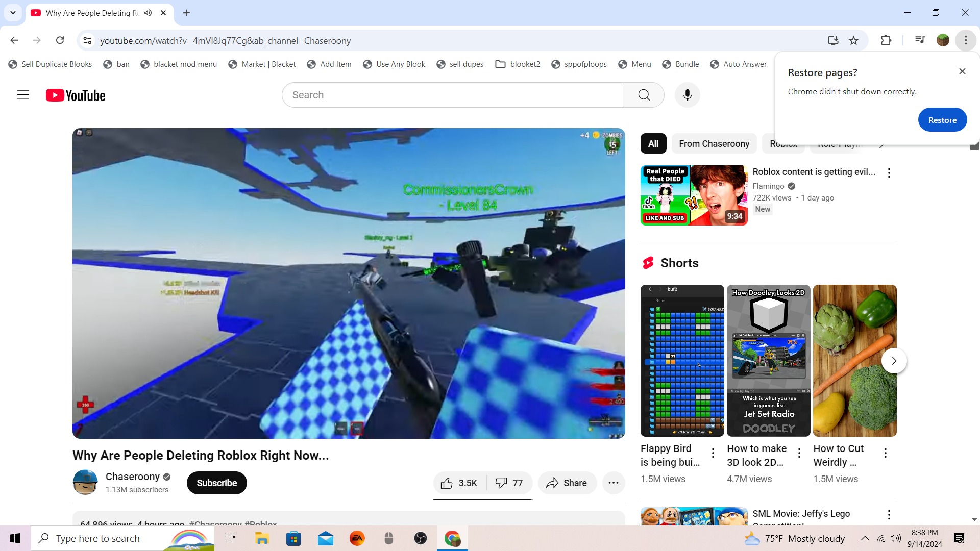Image resolution: width=980 pixels, height=551 pixels.
Task: Select the From Chaseroony filter chip
Action: 714,144
